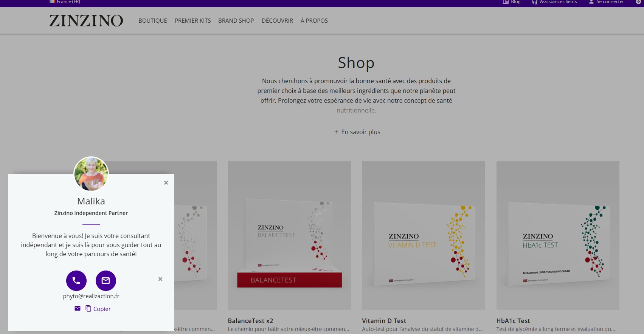Screen dimensions: 644x334
Task: Click the ZINZINO logo
Action: 86,21
